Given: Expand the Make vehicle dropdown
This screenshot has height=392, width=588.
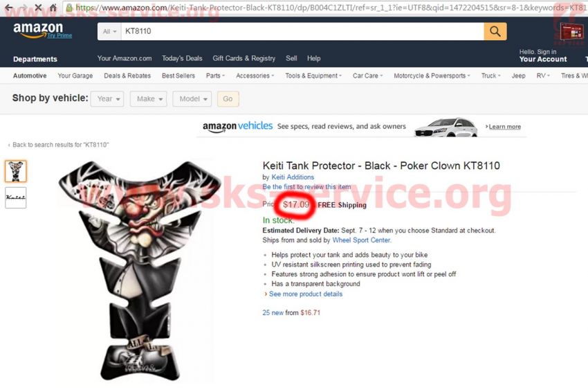Looking at the screenshot, I should 149,99.
